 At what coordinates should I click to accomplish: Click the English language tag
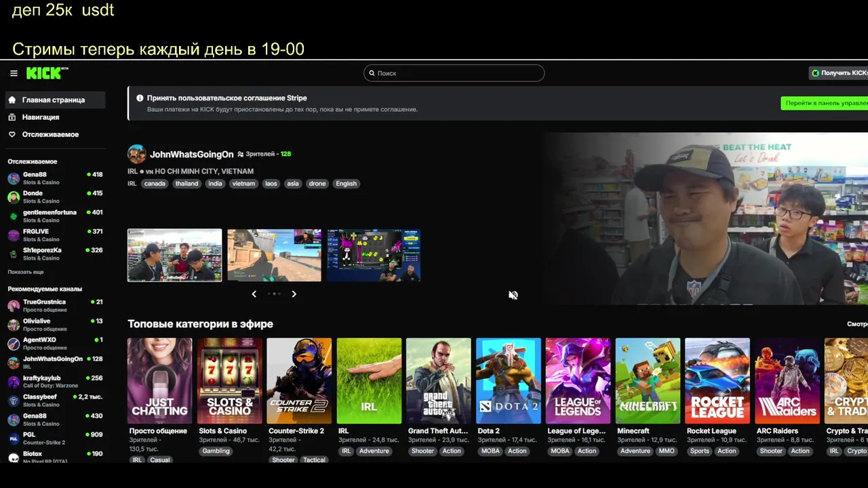point(346,184)
